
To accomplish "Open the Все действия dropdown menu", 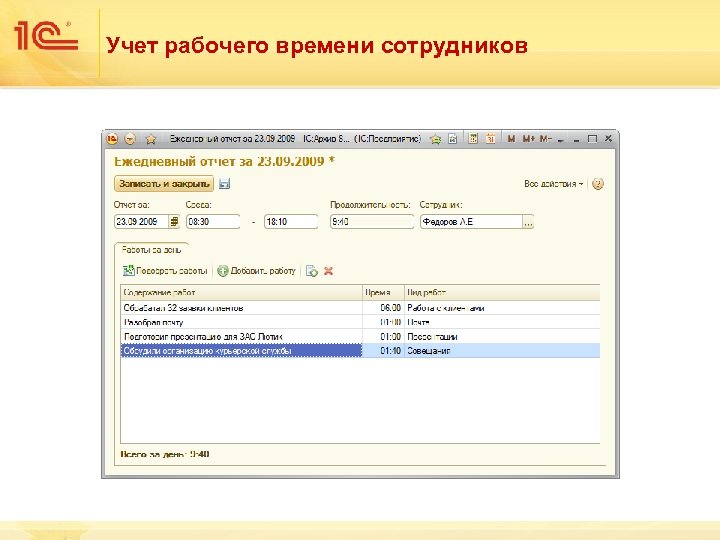I will point(553,184).
